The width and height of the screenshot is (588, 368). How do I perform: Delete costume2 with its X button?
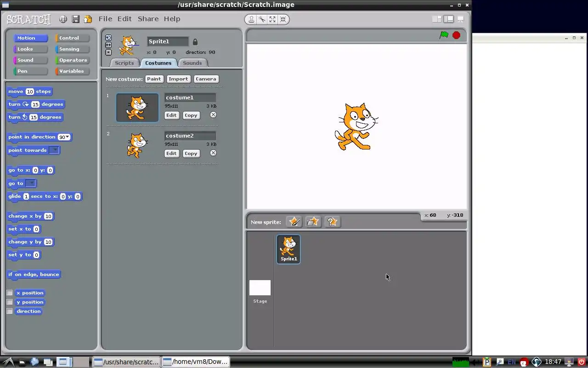point(213,153)
